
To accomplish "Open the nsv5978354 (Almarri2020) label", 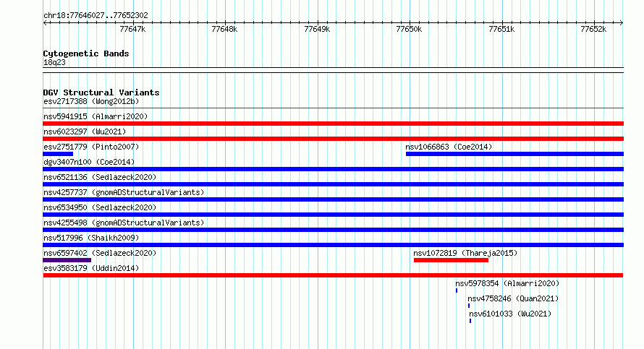I will pyautogui.click(x=507, y=283).
